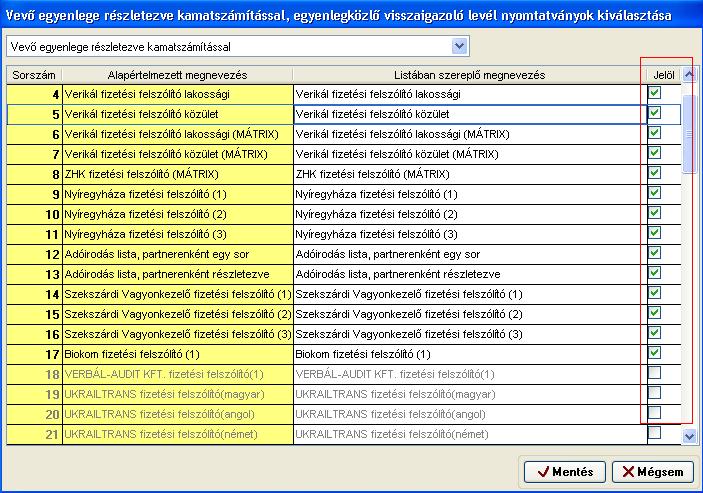Click row number 10 cell
Viewport: 703px width, 493px height.
35,214
